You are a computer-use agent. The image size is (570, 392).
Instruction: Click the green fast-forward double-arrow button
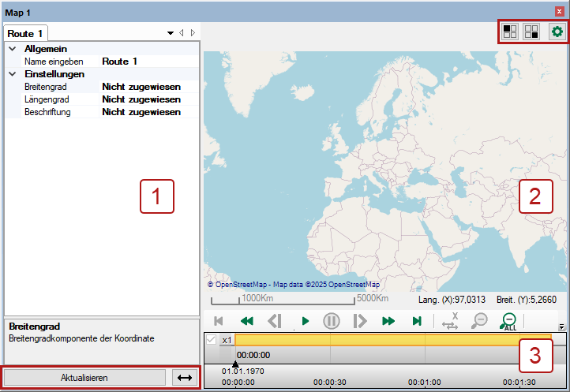[x=388, y=321]
